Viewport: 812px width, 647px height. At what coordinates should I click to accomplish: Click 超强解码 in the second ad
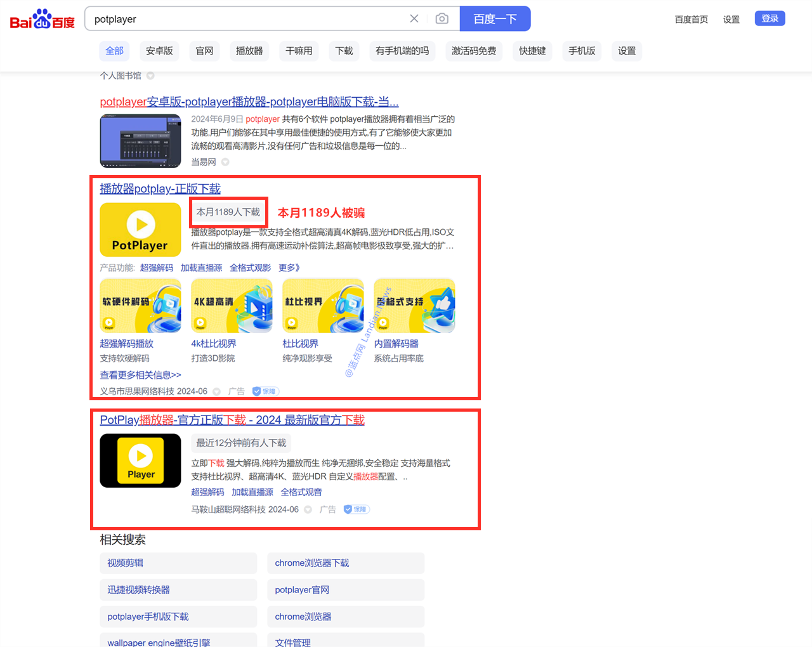[x=207, y=492]
